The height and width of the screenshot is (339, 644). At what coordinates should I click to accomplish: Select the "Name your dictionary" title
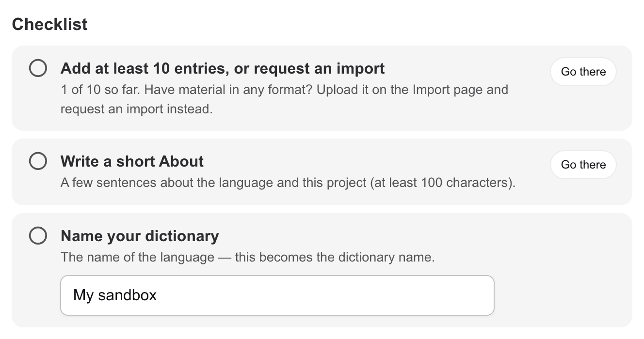point(140,236)
